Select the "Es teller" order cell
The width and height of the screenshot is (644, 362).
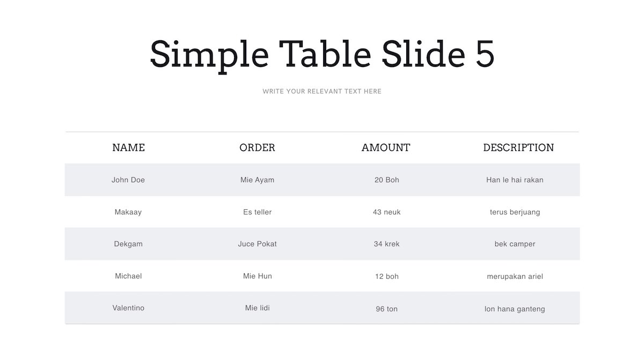[x=257, y=212]
